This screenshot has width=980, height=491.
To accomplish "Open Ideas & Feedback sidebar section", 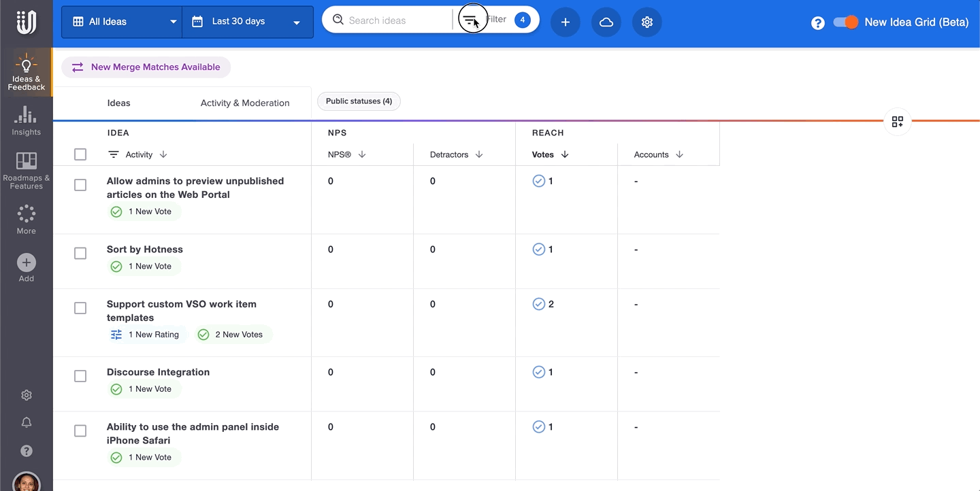I will (x=26, y=72).
